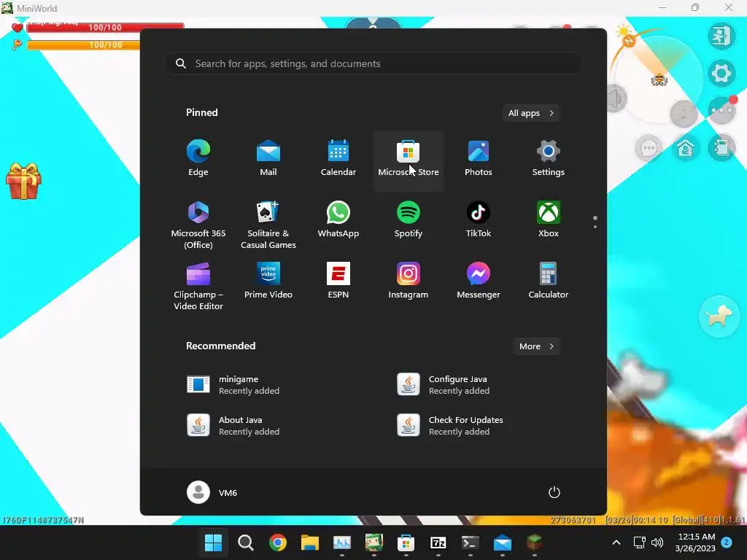The height and width of the screenshot is (560, 747).
Task: Open the Calculator app
Action: (x=549, y=281)
